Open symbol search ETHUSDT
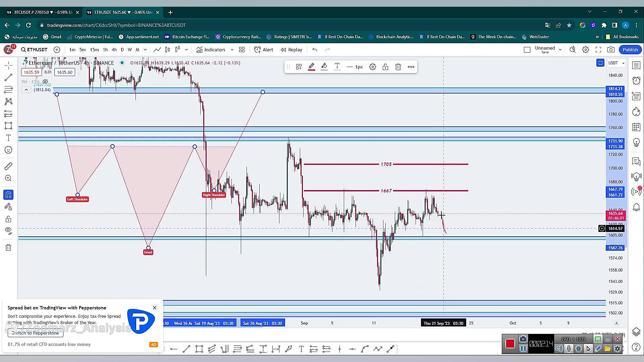644x362 pixels. 34,50
